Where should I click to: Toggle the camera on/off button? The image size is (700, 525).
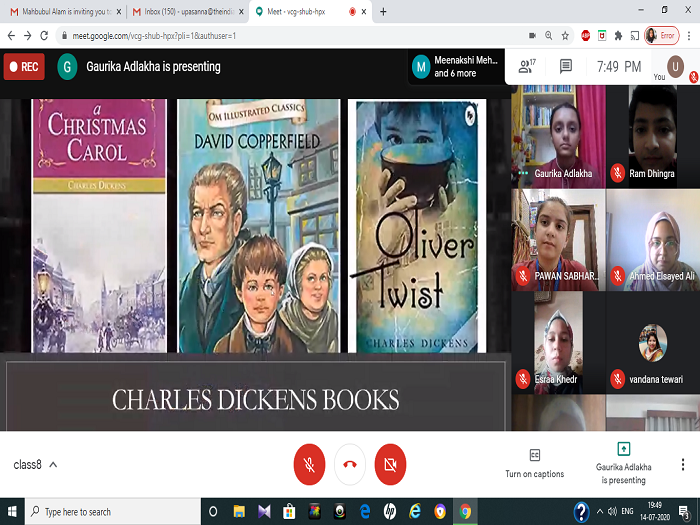click(x=390, y=464)
